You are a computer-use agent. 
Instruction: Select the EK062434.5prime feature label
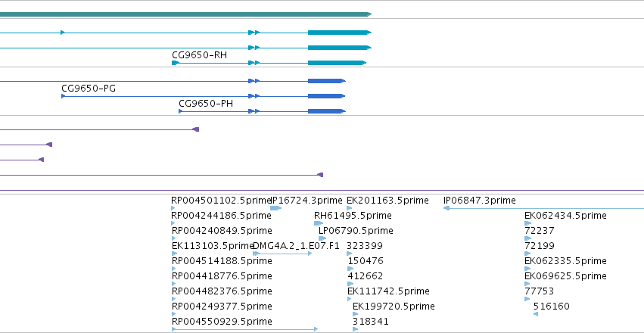click(565, 216)
